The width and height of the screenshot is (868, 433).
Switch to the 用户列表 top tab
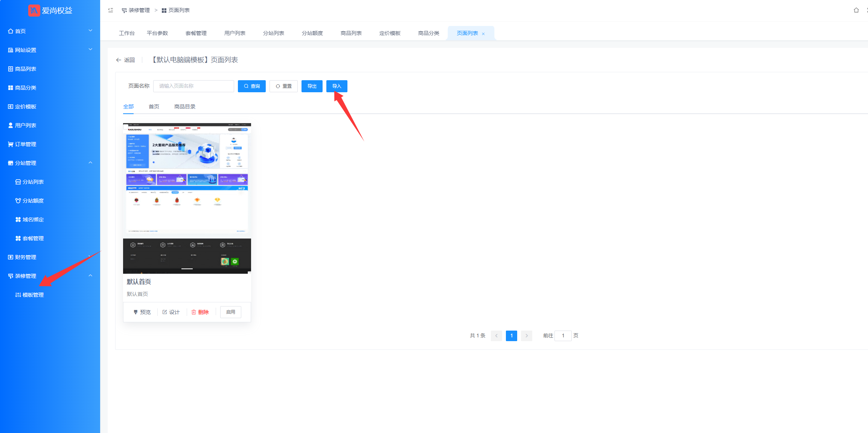coord(235,33)
